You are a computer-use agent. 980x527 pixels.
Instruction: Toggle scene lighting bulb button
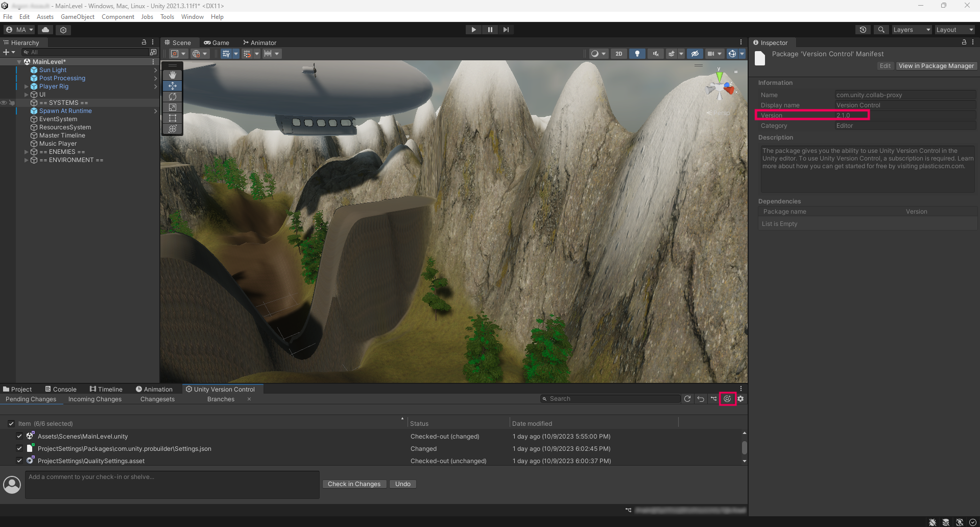point(637,54)
